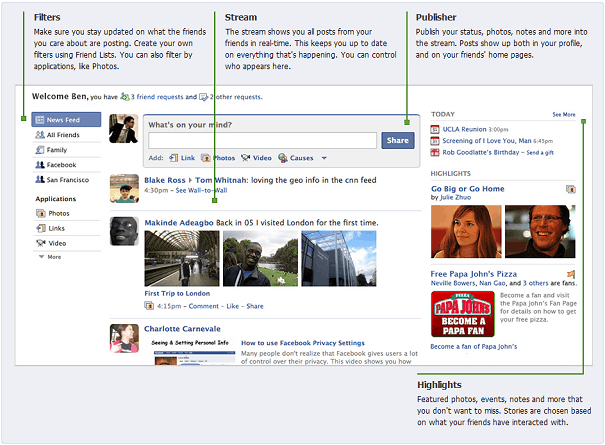Open Free Papa John's Pizza highlight
This screenshot has width=605, height=445.
pyautogui.click(x=474, y=274)
